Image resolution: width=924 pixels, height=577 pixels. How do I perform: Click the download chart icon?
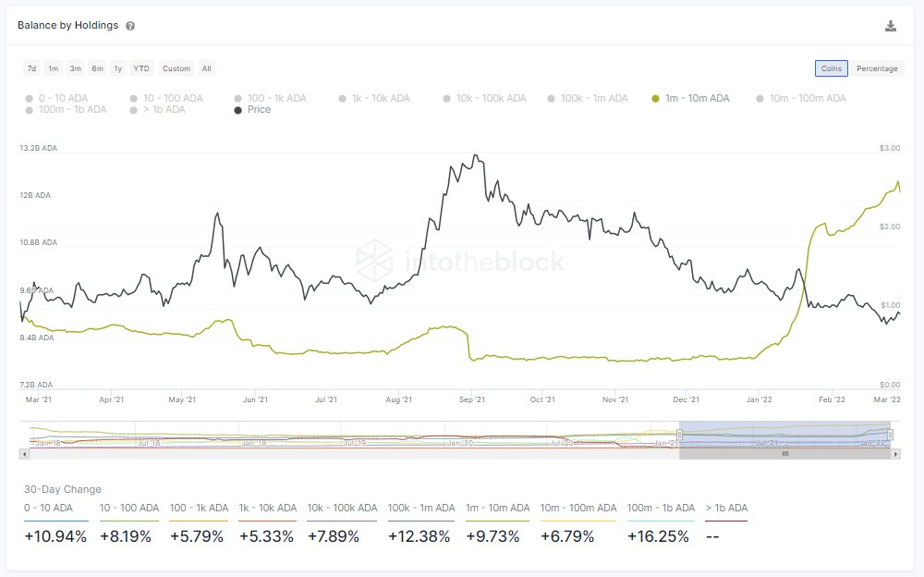[x=890, y=25]
